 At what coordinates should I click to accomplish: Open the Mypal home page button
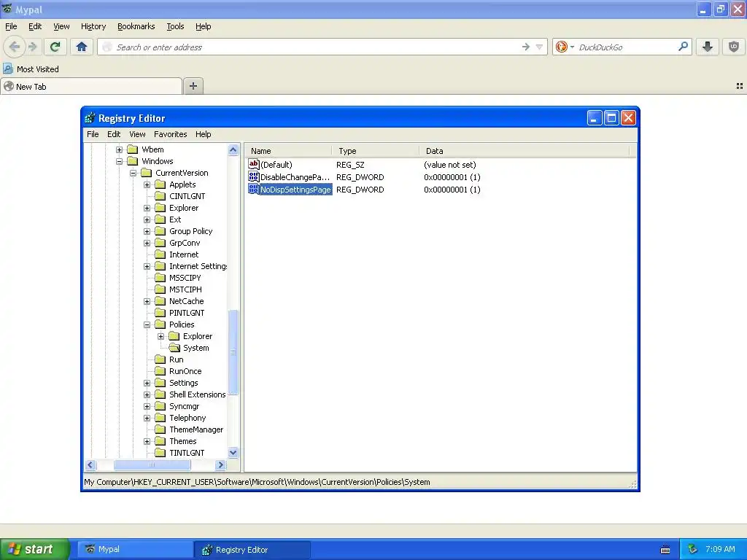coord(82,47)
